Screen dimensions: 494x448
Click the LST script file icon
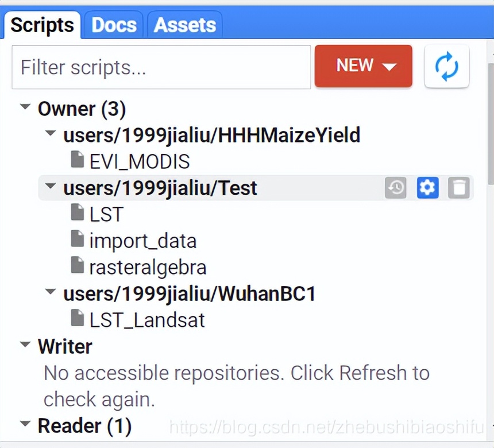pyautogui.click(x=78, y=213)
